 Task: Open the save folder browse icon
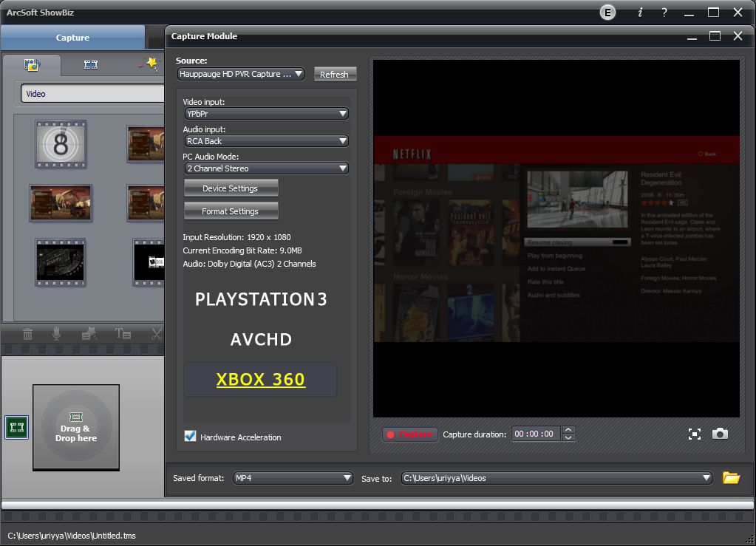[731, 477]
